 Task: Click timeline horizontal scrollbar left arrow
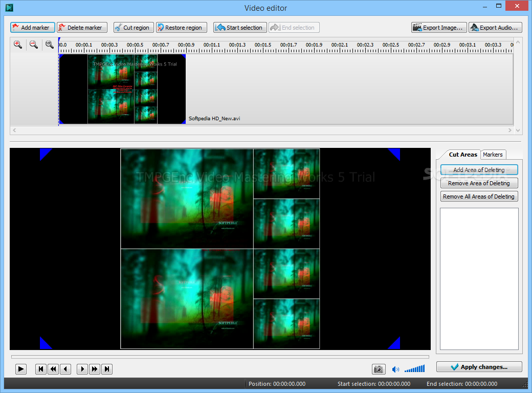point(14,130)
